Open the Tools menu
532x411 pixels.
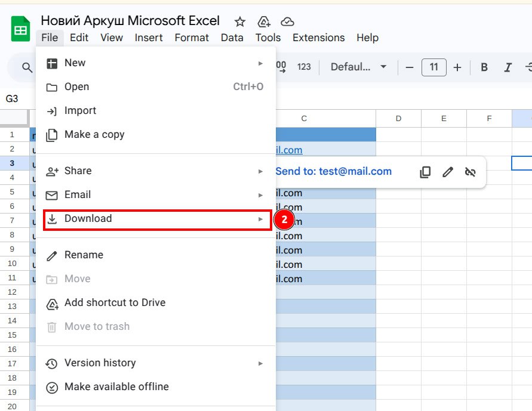coord(268,38)
